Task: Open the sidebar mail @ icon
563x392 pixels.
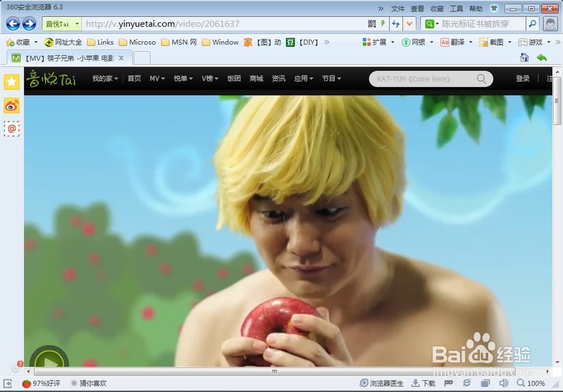Action: click(11, 128)
